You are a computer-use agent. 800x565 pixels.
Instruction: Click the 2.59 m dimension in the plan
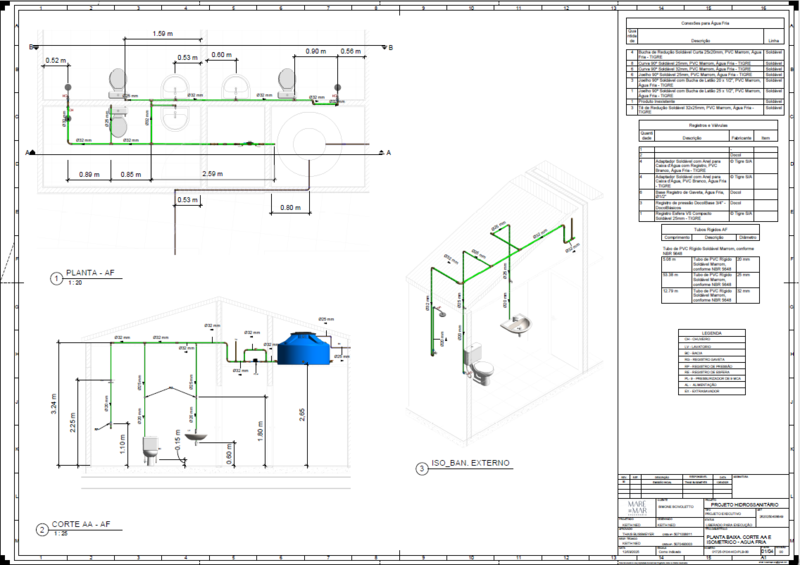(212, 174)
